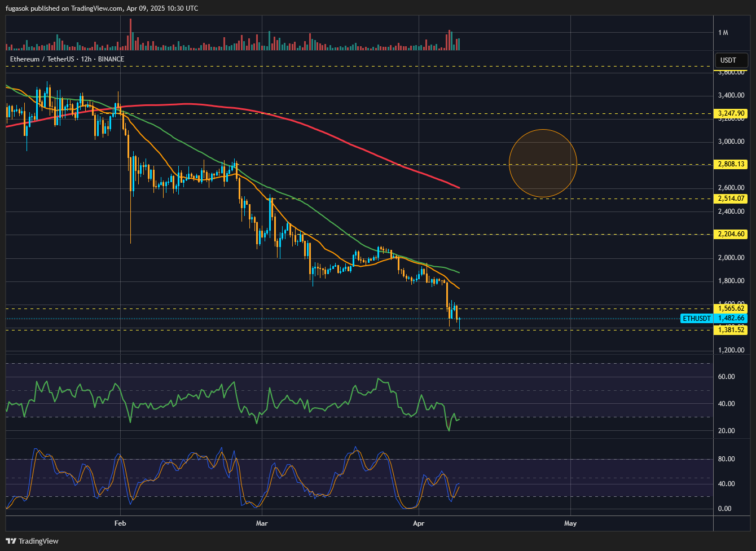
Task: Click the 1,200.00 price axis label
Action: (731, 350)
